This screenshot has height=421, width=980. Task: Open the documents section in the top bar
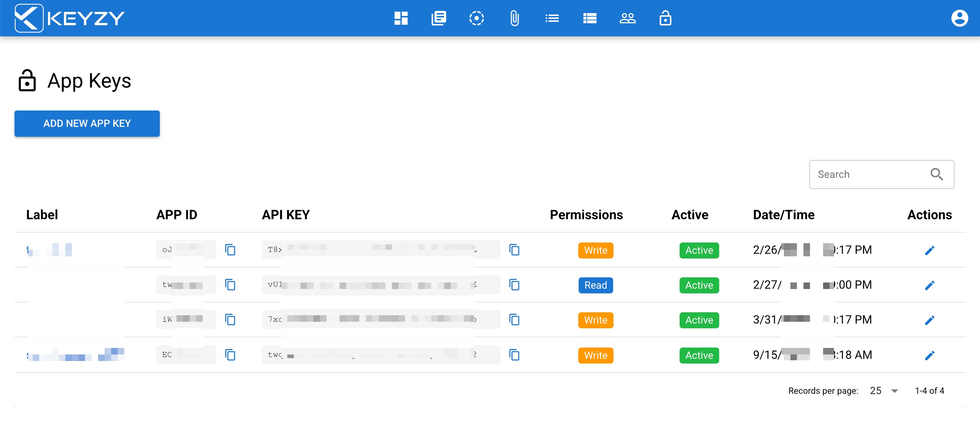439,18
